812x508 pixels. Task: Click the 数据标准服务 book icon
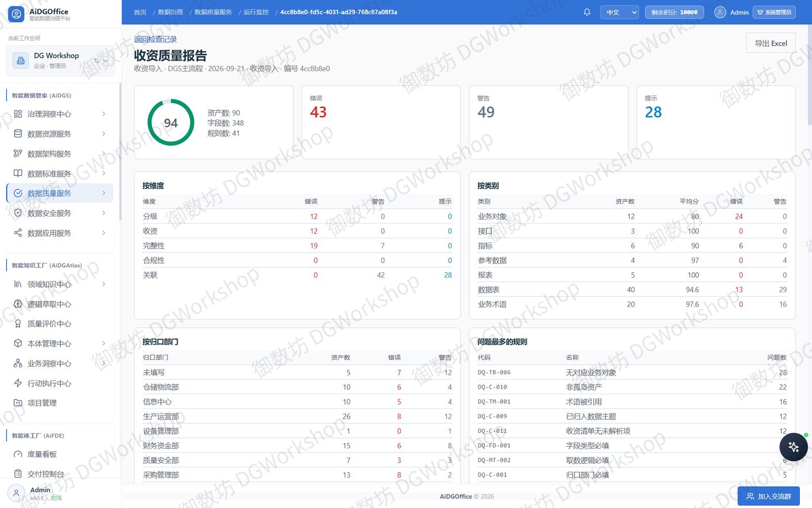[18, 173]
